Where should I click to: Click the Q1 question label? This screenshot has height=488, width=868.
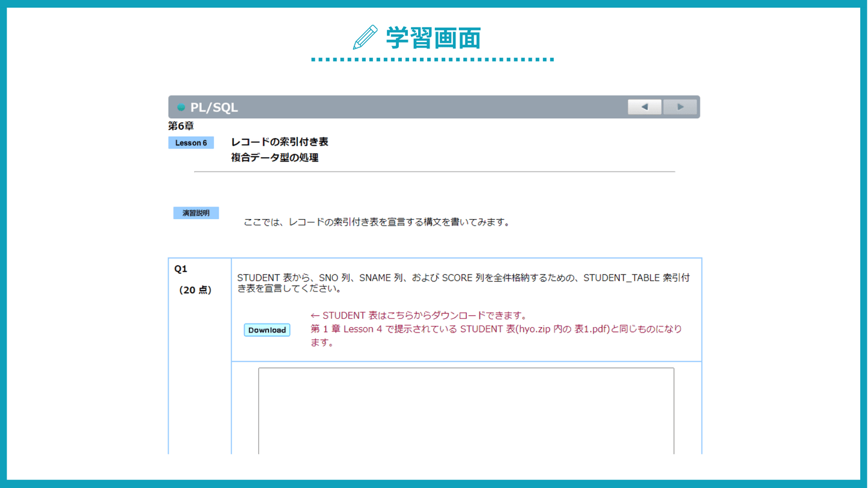tap(181, 269)
